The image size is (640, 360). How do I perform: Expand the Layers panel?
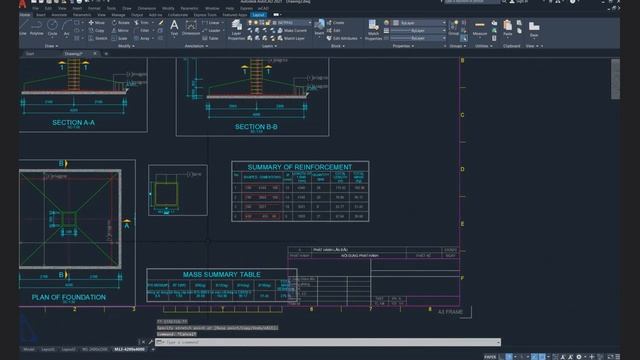269,46
